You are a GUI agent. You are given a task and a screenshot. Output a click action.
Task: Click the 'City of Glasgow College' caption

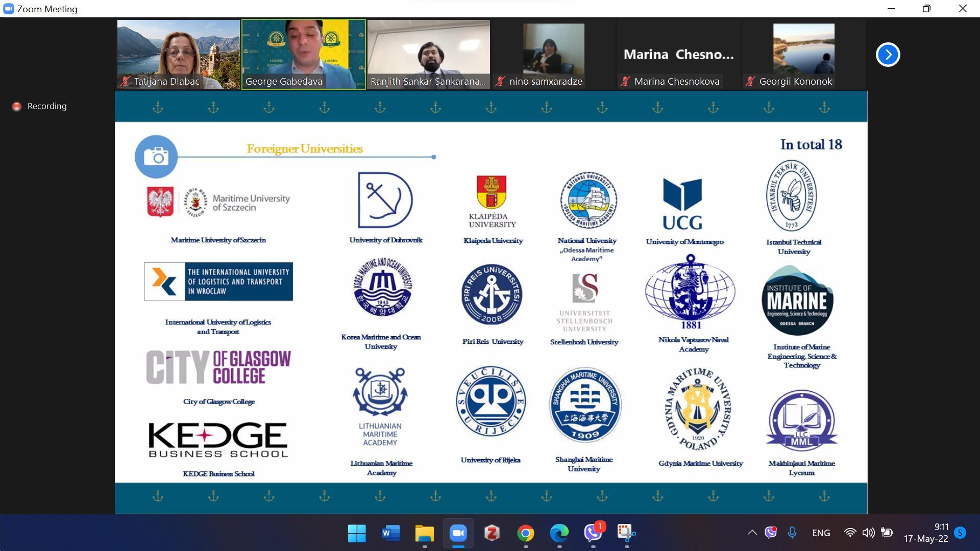pyautogui.click(x=218, y=402)
